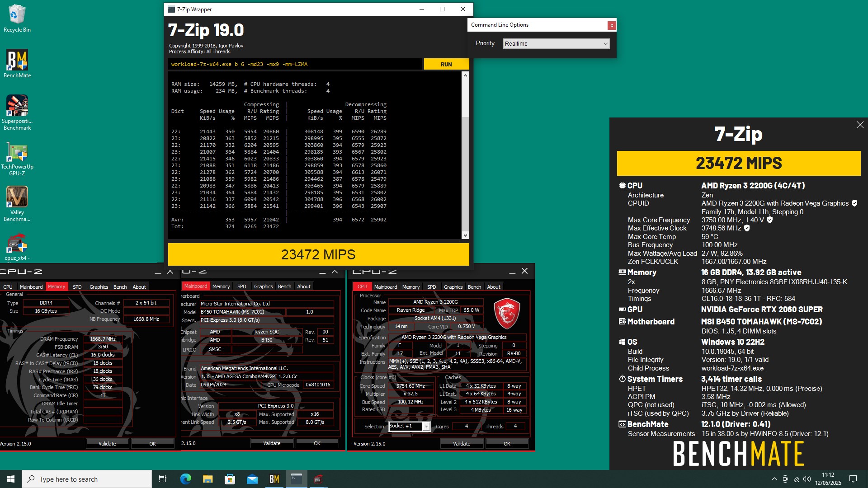This screenshot has height=488, width=868.
Task: Click Validate in middle CPU-Z Mainboard window
Action: pyautogui.click(x=272, y=443)
